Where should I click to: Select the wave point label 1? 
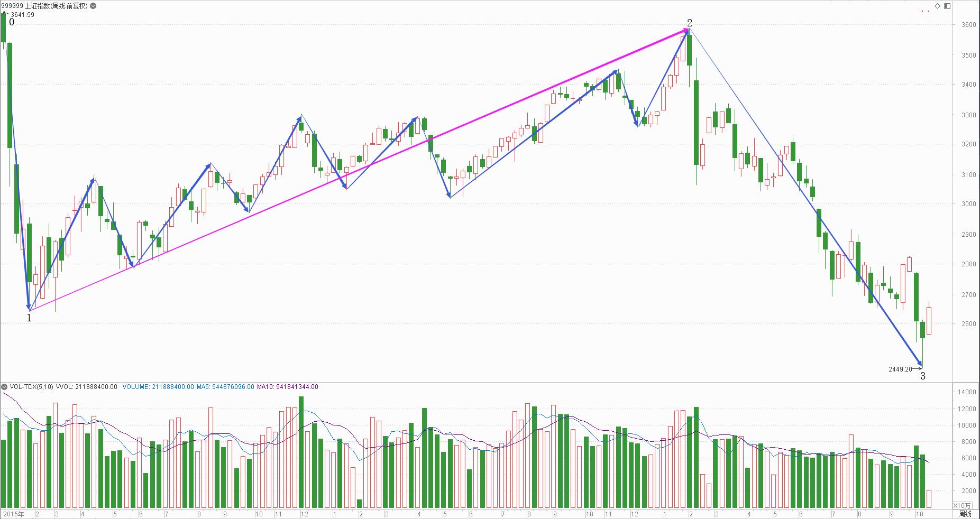click(29, 318)
